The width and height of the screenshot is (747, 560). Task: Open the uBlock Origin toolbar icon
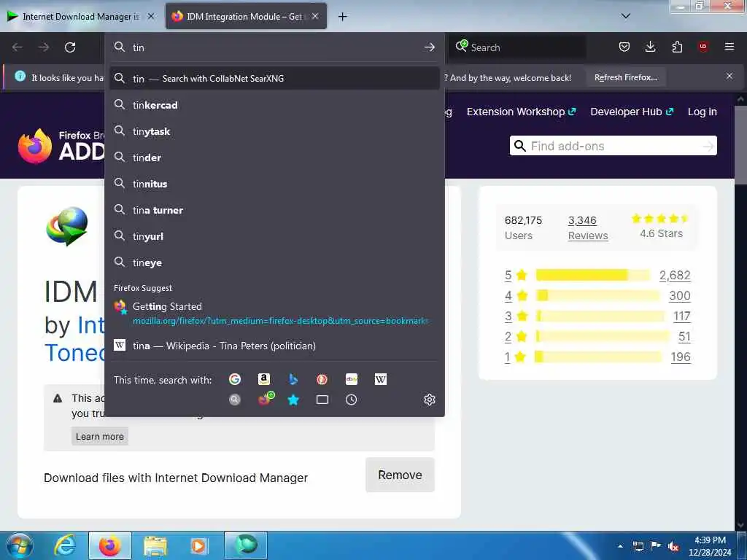pos(703,47)
